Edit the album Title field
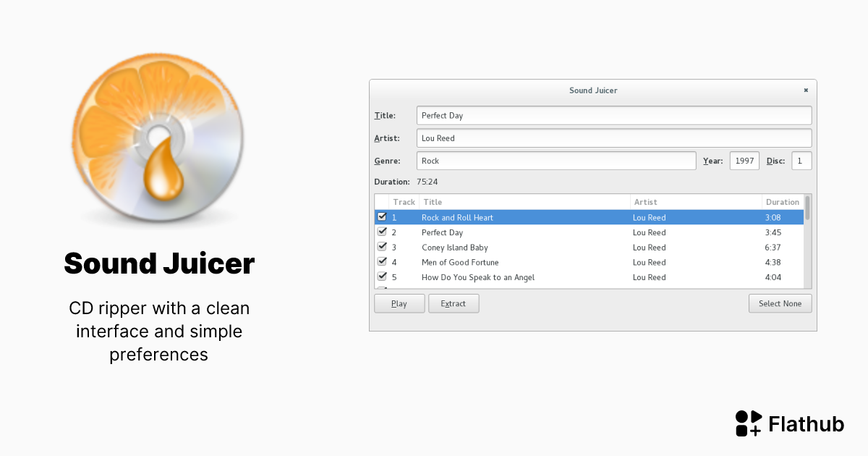868x456 pixels. 613,115
